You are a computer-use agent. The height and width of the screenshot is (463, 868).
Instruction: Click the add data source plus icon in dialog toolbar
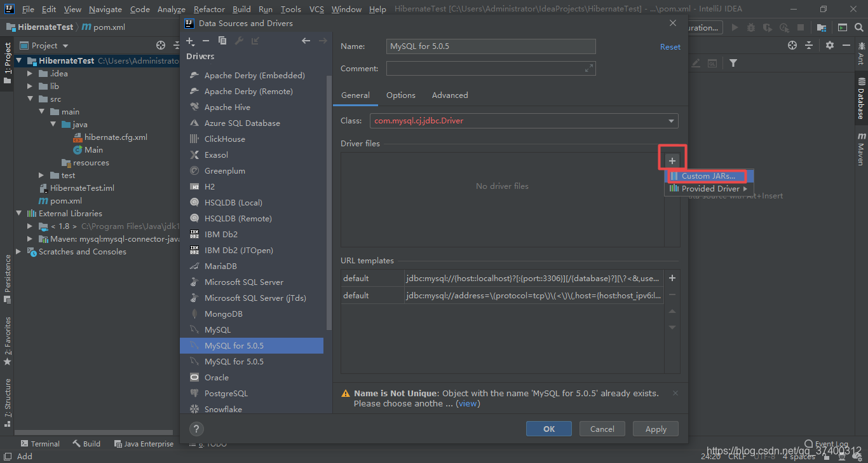point(190,41)
